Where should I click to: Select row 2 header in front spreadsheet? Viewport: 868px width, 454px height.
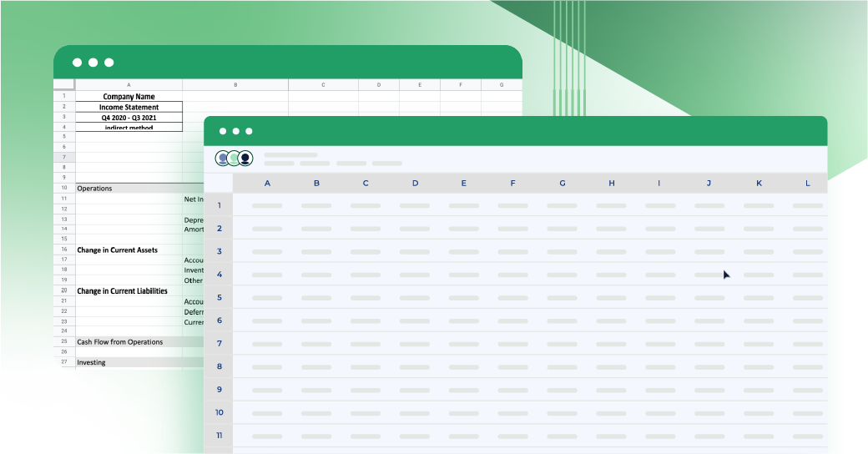point(220,228)
